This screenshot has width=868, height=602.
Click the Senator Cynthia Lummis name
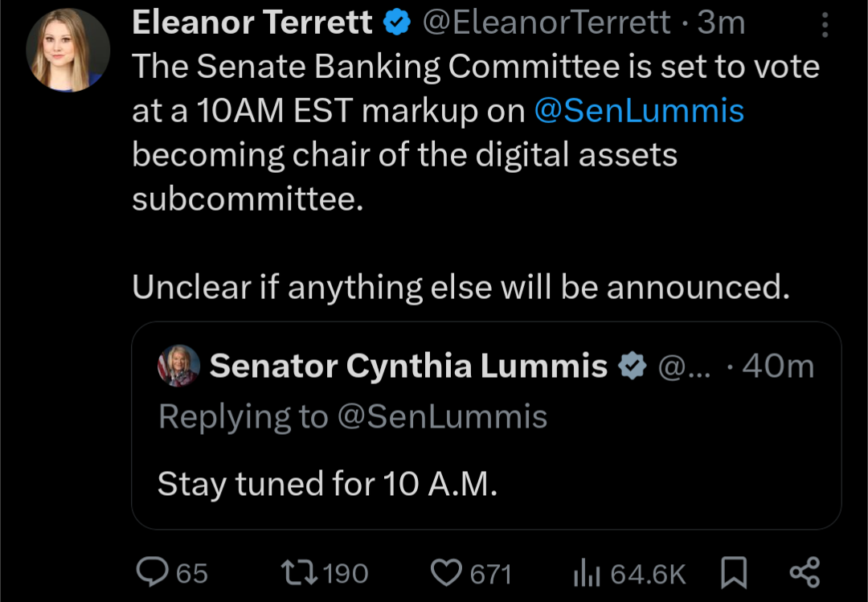click(407, 367)
